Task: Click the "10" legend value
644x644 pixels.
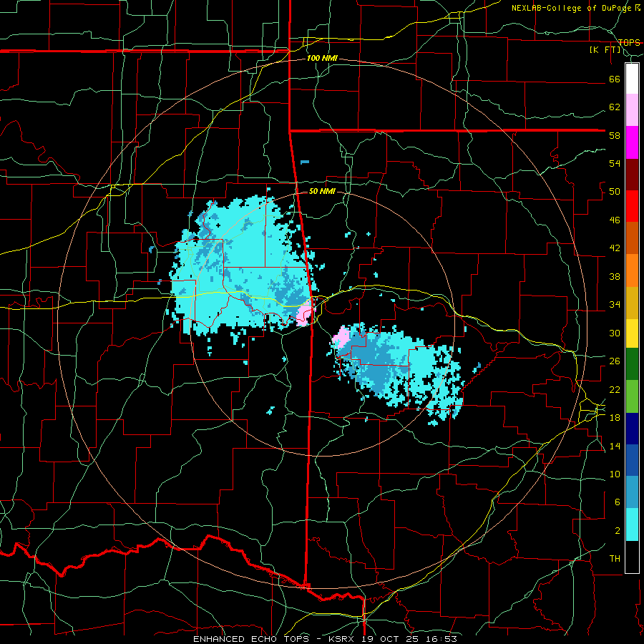Action: point(615,474)
